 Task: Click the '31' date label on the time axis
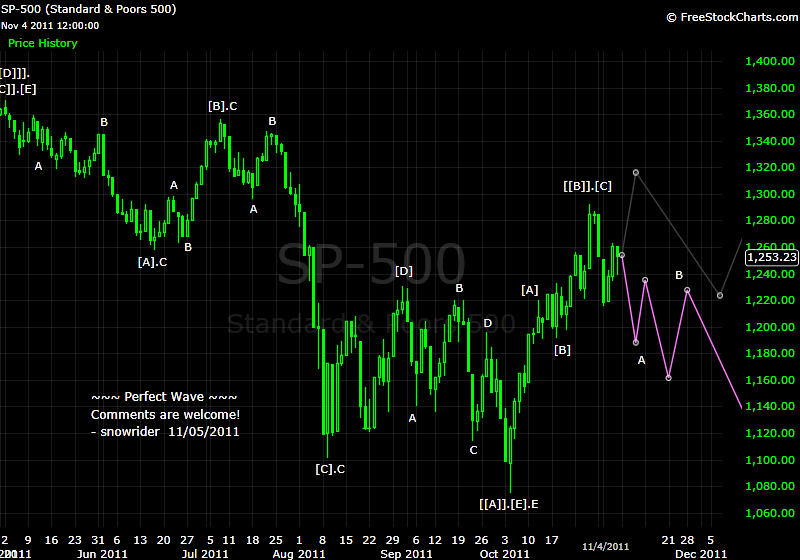[x=98, y=540]
